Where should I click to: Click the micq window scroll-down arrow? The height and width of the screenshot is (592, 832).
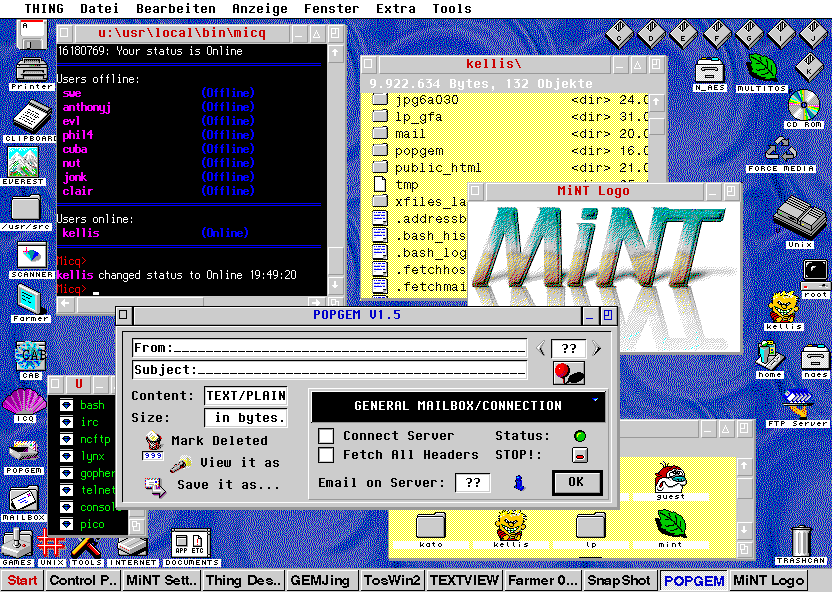(335, 285)
